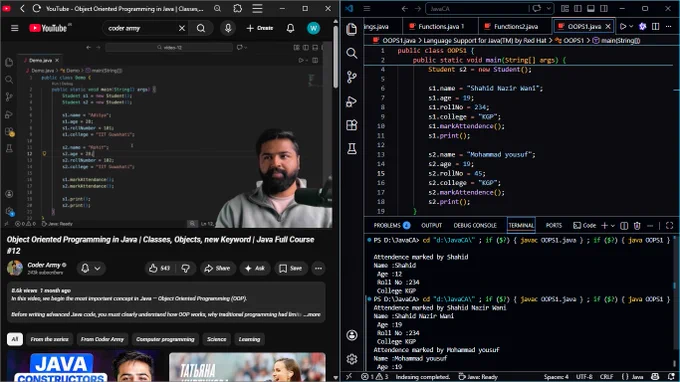Filter by From Coder Army chip
Image resolution: width=680 pixels, height=382 pixels.
pos(102,339)
